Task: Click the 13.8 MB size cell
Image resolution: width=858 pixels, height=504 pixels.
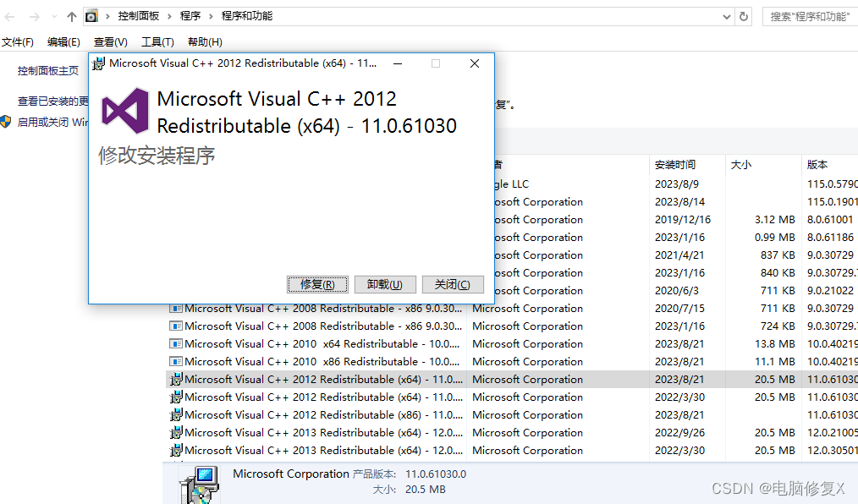Action: pos(774,344)
